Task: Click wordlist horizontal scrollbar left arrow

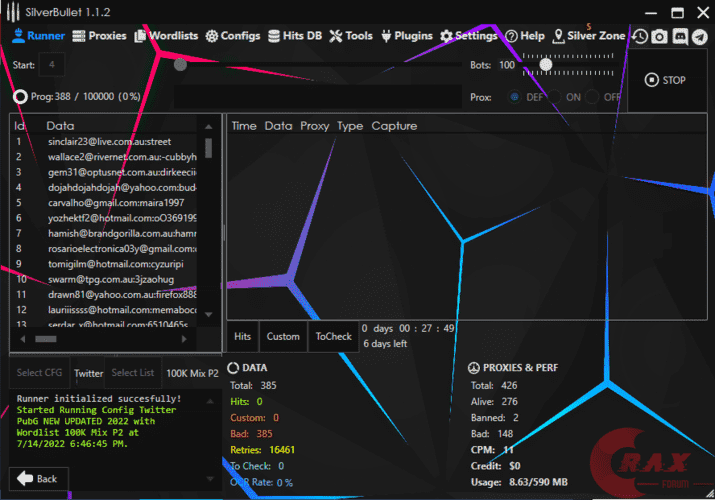Action: 23,339
